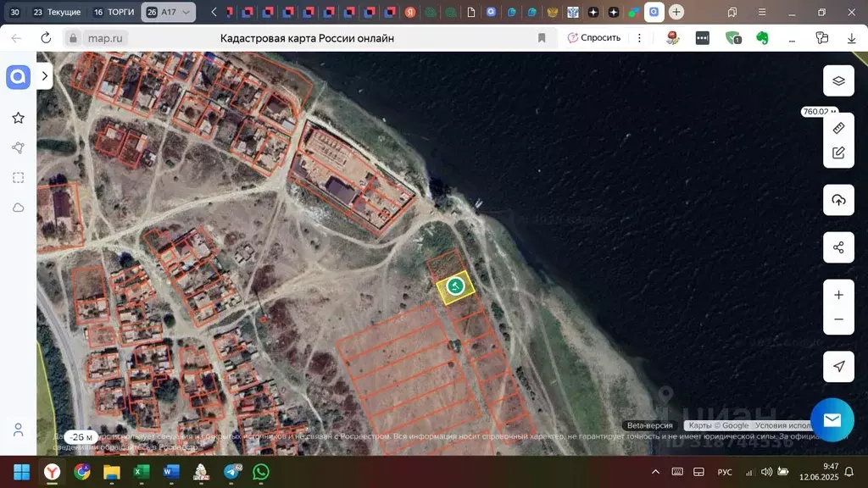868x488 pixels.
Task: Click the Beta-версия badge
Action: point(650,425)
